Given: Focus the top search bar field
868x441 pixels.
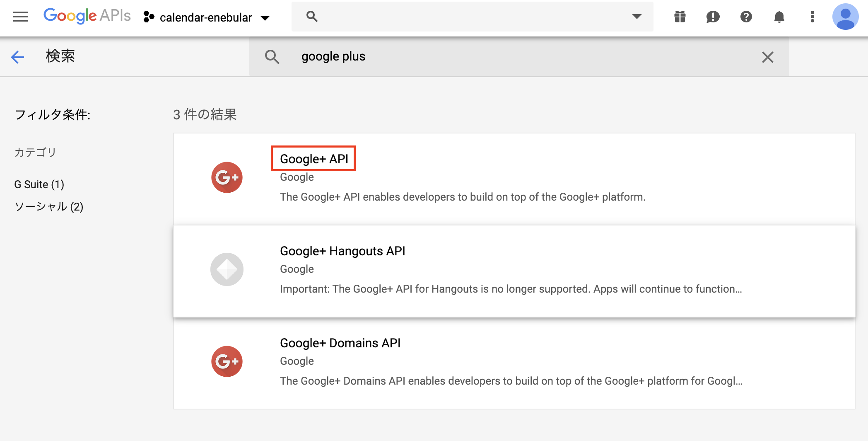Looking at the screenshot, I should [473, 17].
